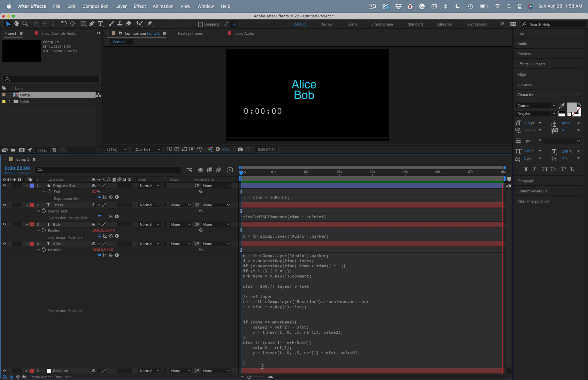588x380 pixels.
Task: Select the Type tool
Action: click(x=100, y=23)
